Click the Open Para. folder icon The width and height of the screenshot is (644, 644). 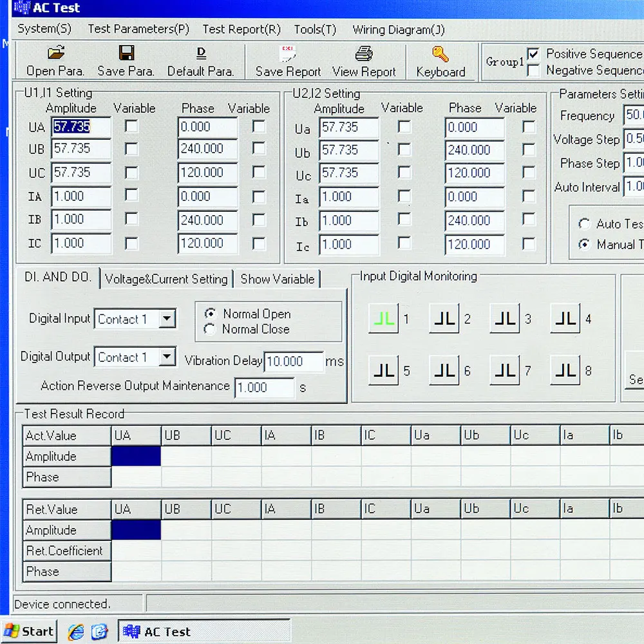click(x=57, y=53)
